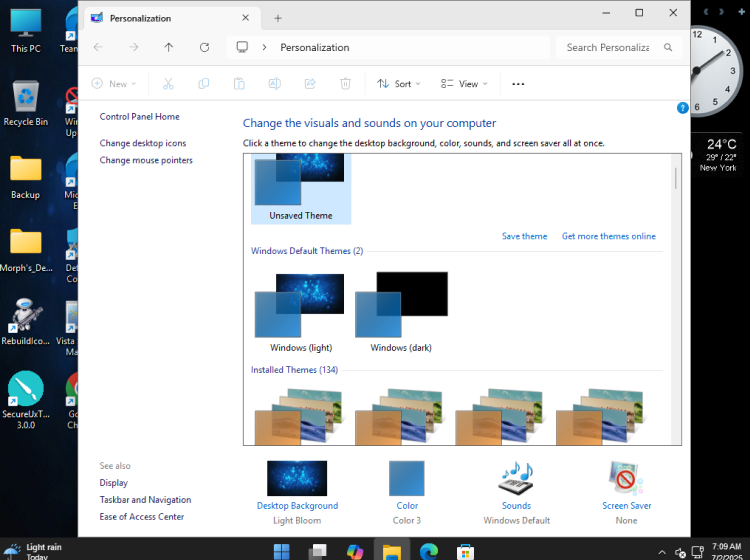
Task: Open Microsoft Store from the taskbar
Action: (465, 551)
